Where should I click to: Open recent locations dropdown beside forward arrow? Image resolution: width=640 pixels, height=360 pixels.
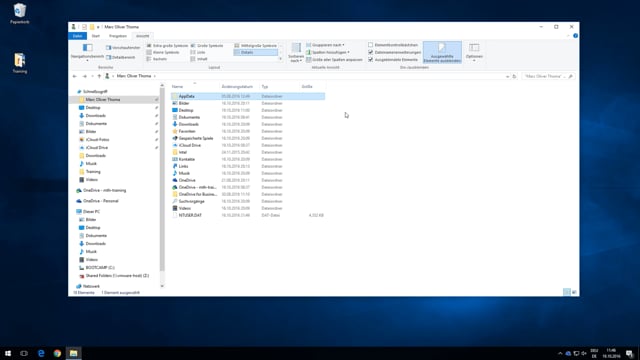coord(93,76)
